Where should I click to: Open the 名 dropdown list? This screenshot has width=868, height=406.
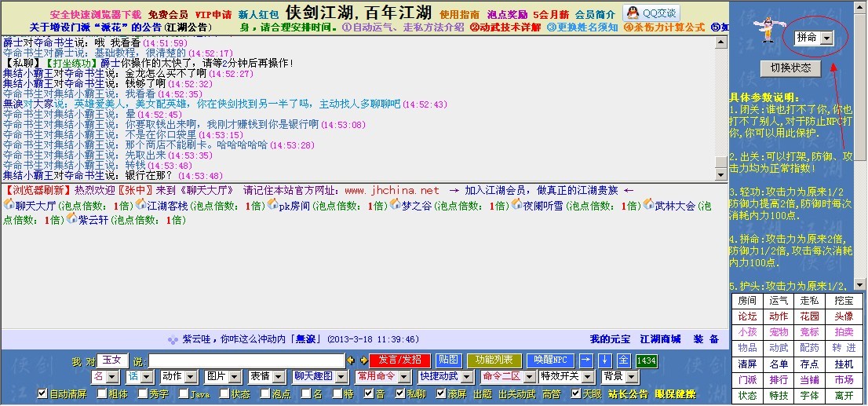(x=105, y=377)
